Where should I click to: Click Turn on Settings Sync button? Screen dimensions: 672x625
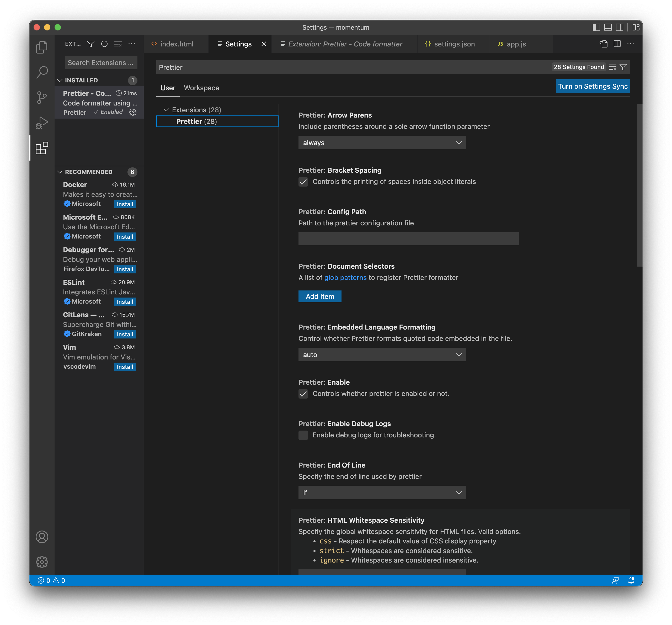click(x=593, y=86)
